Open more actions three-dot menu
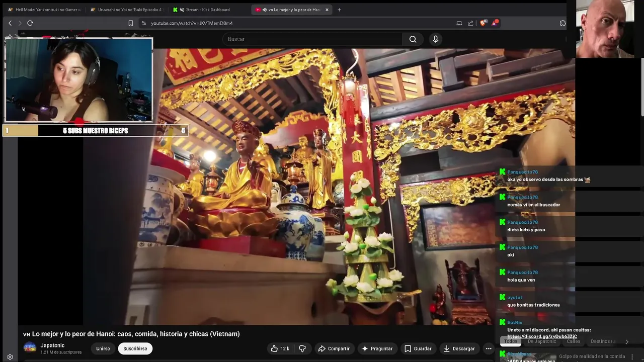The image size is (644, 362). point(489,348)
